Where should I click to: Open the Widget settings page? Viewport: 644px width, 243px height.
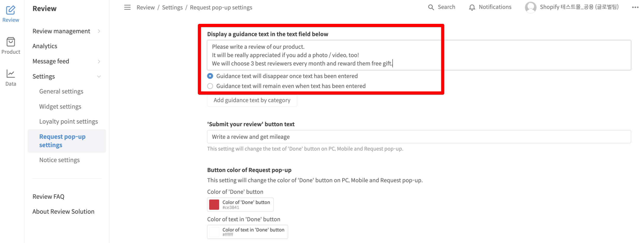[x=60, y=106]
